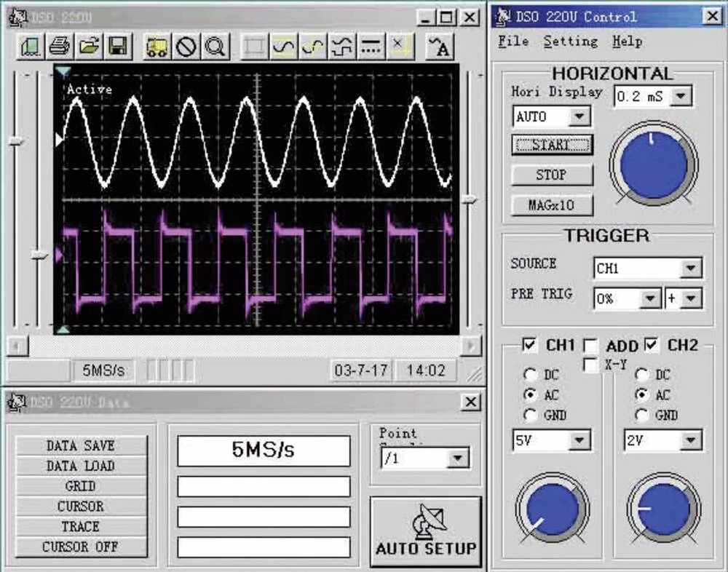The height and width of the screenshot is (572, 728).
Task: Click the printer icon in the toolbar
Action: 59,47
